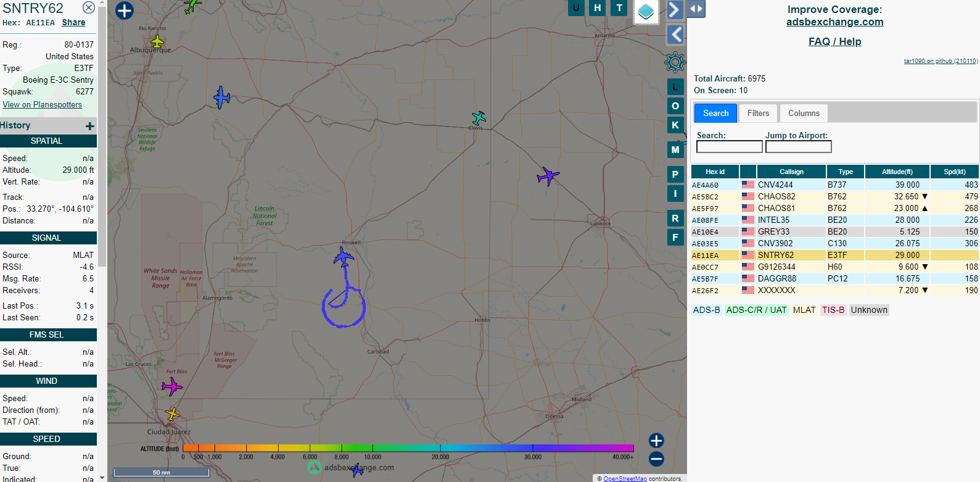Select the green aircraft at the map's top edge
Viewport: 980px width, 482px height.
click(192, 6)
